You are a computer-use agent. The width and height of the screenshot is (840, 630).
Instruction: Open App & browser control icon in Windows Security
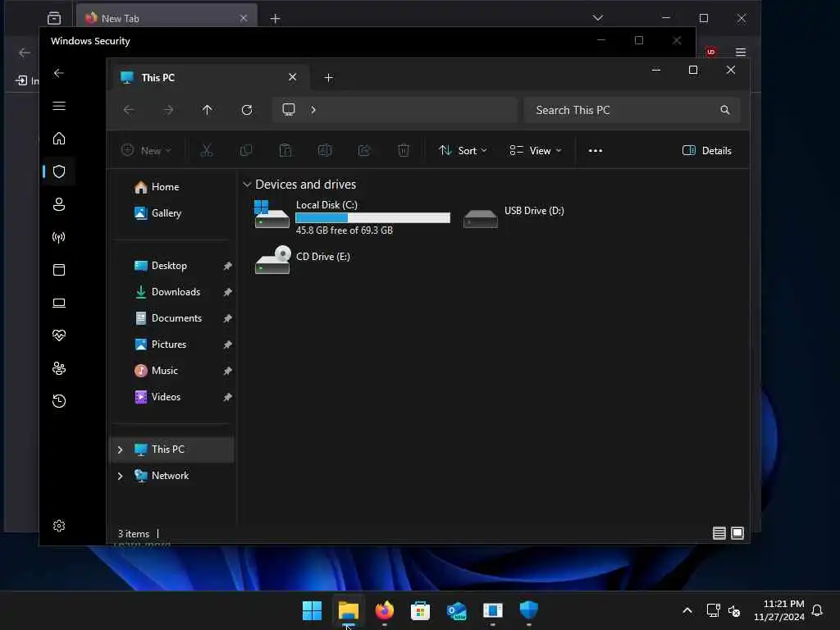[x=59, y=269]
